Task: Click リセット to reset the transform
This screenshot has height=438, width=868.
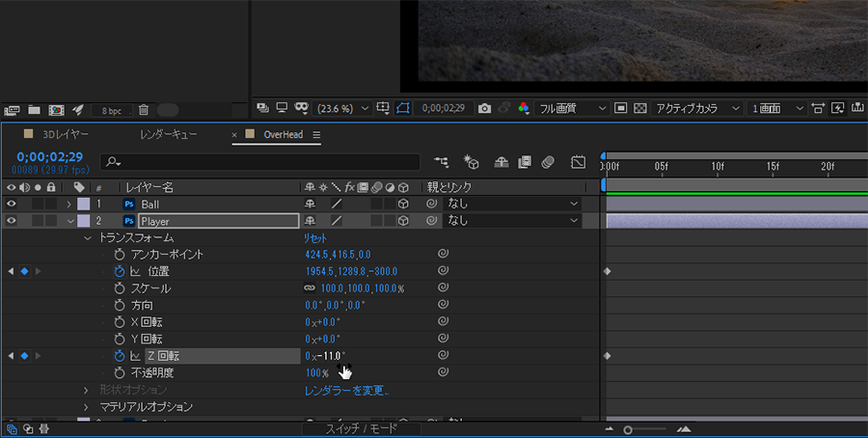Action: click(317, 237)
